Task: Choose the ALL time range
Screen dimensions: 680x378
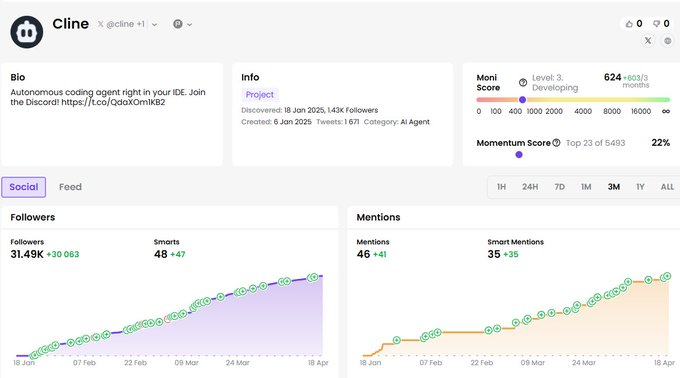Action: pyautogui.click(x=667, y=187)
